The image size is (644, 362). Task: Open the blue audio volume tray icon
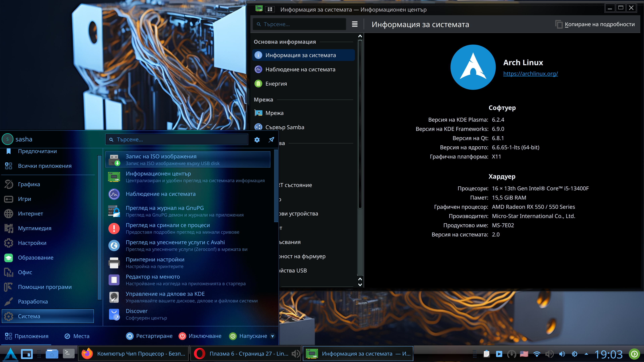point(562,354)
